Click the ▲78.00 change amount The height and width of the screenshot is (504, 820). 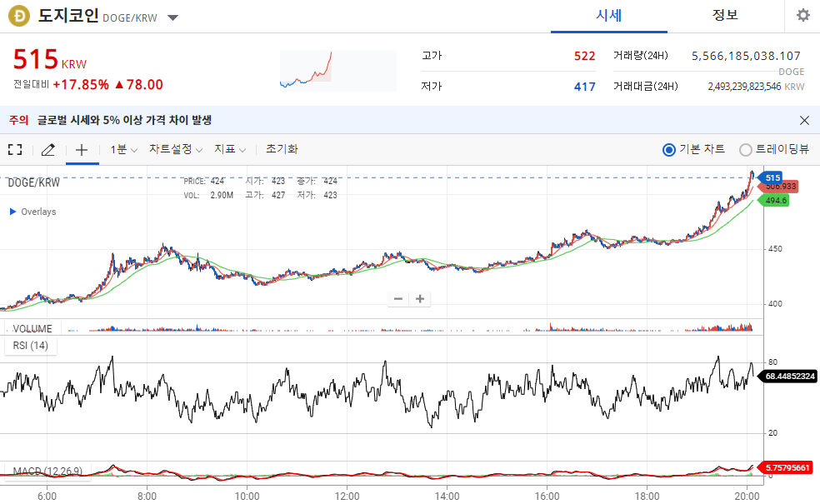(x=138, y=85)
